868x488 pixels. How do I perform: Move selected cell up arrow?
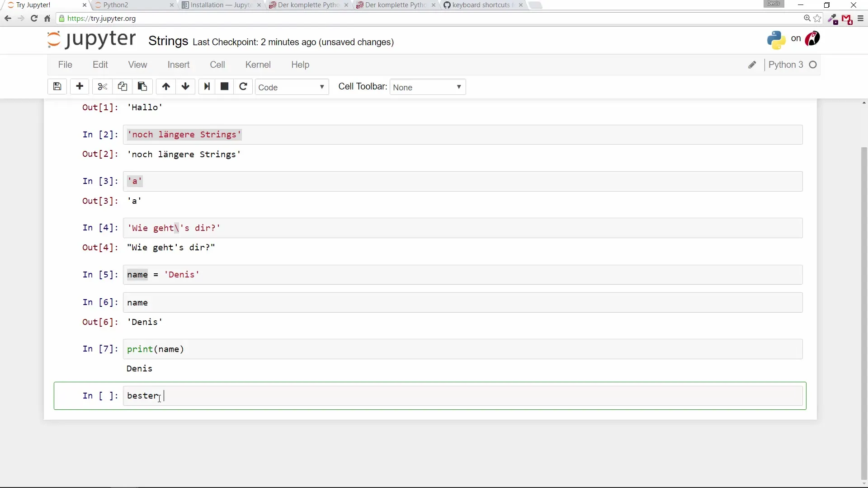tap(166, 86)
